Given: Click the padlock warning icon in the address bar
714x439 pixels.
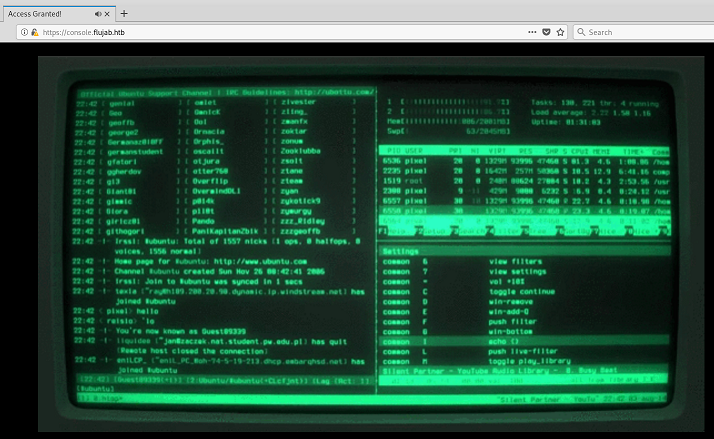Looking at the screenshot, I should click(x=34, y=32).
